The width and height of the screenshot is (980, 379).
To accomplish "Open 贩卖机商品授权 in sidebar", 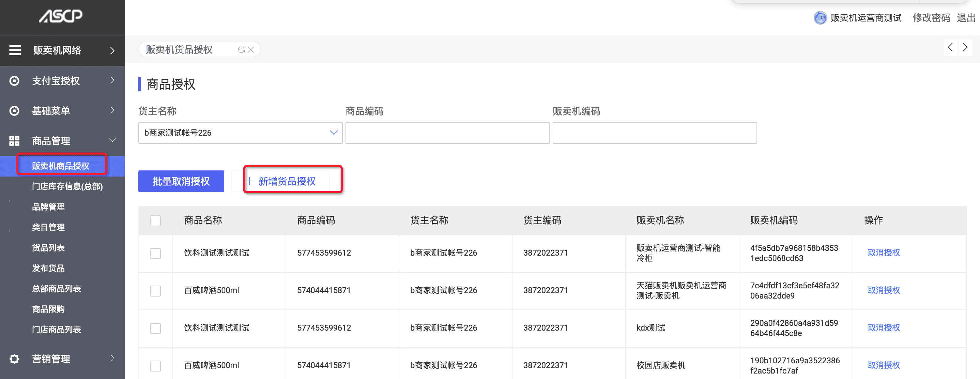I will click(61, 166).
